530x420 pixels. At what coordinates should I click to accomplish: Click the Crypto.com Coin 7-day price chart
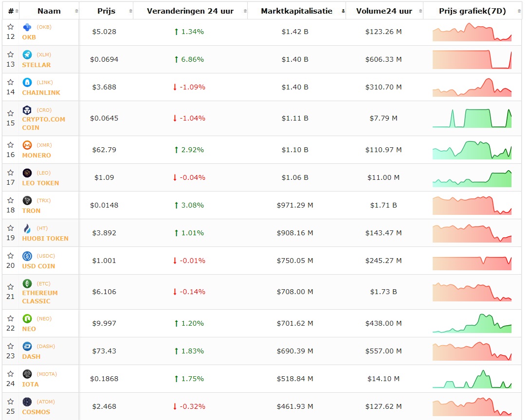[x=472, y=118]
